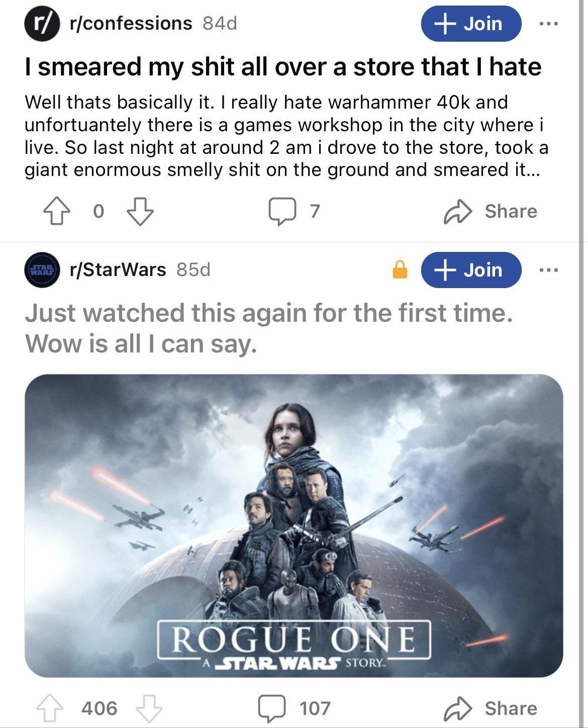588x728 pixels.
Task: View the Rogue One poster image
Action: 293,526
